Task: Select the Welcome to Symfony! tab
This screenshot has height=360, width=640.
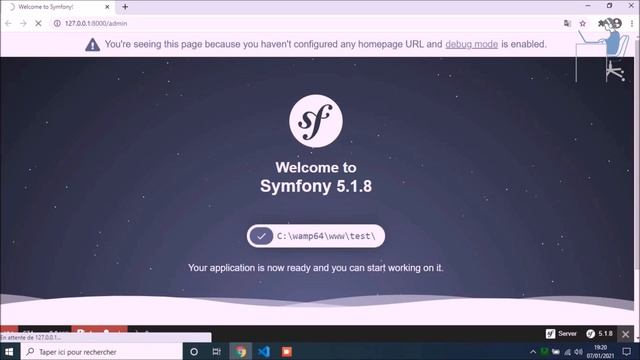Action: coord(57,7)
